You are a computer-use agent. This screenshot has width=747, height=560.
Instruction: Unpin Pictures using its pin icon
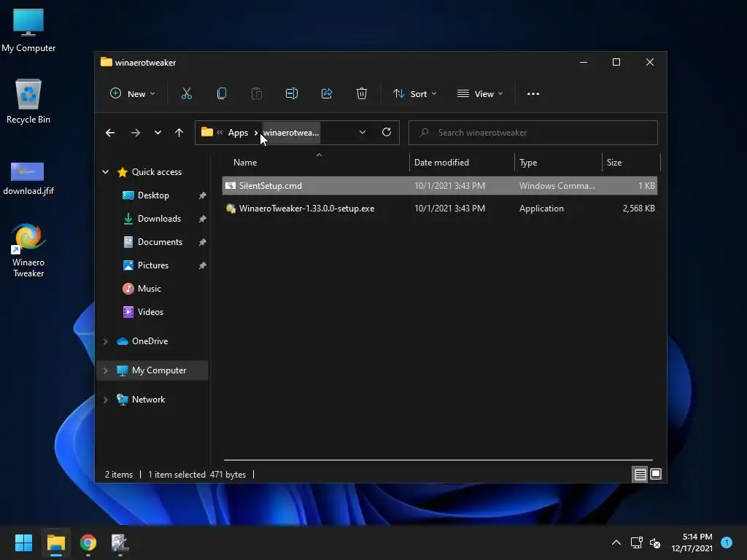pyautogui.click(x=203, y=265)
